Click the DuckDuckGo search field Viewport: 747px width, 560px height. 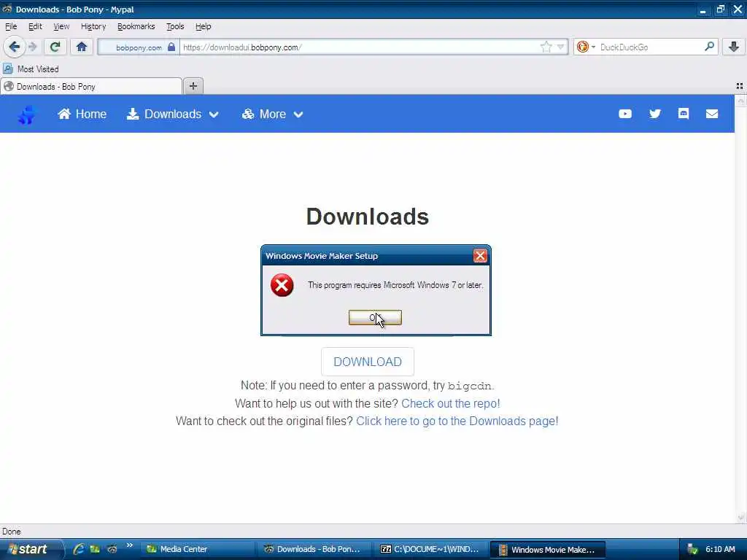click(x=650, y=47)
